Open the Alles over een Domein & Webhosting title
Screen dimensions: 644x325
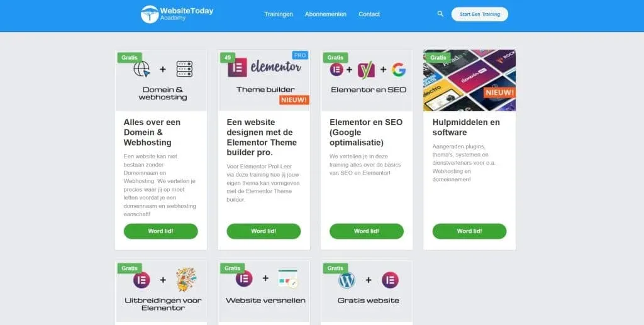point(152,132)
